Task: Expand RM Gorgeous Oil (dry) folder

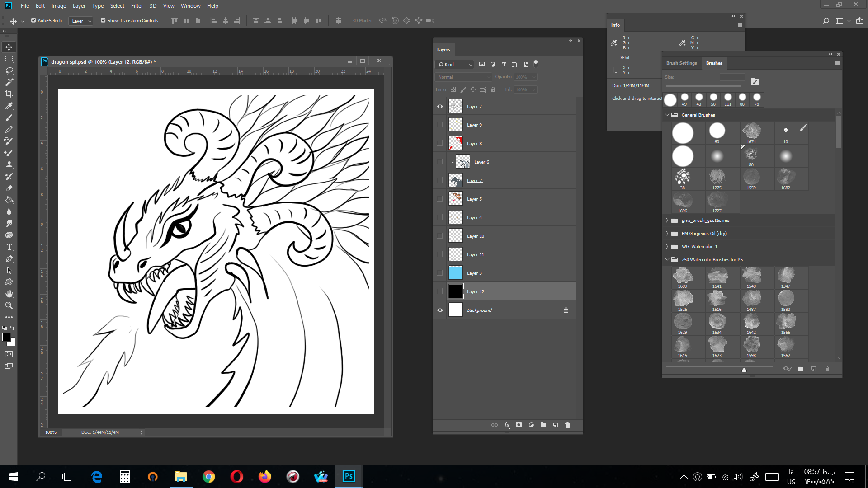Action: pyautogui.click(x=667, y=234)
